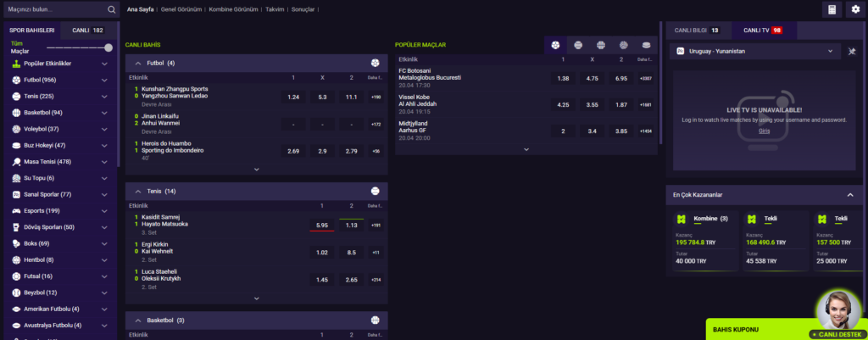Select the basketball filter in Popüler Maçlar
Screen dimensions: 868x340
[x=601, y=45]
